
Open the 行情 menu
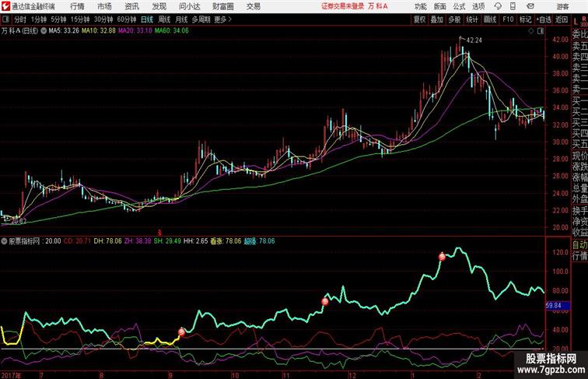(x=77, y=6)
